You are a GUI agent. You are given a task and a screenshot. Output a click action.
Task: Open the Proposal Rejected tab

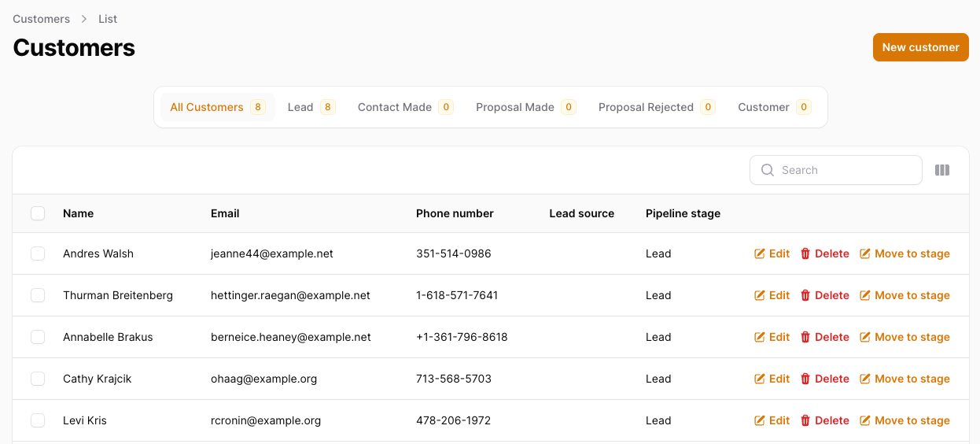point(657,107)
